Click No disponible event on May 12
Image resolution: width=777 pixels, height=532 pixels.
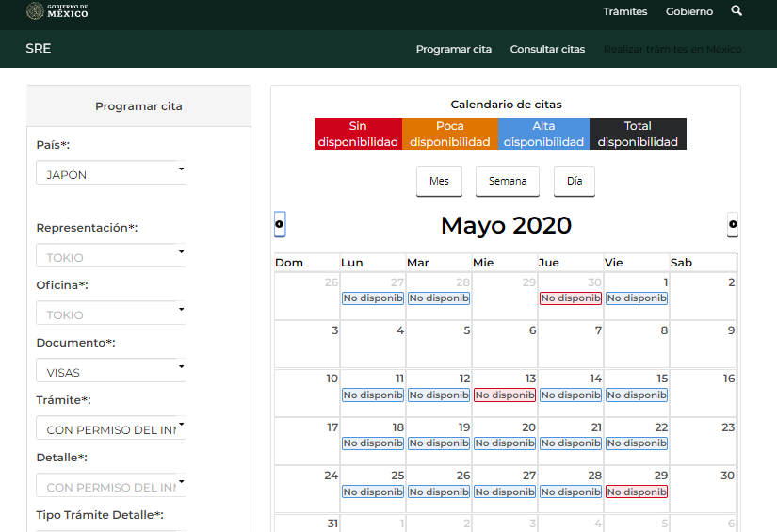pyautogui.click(x=439, y=395)
